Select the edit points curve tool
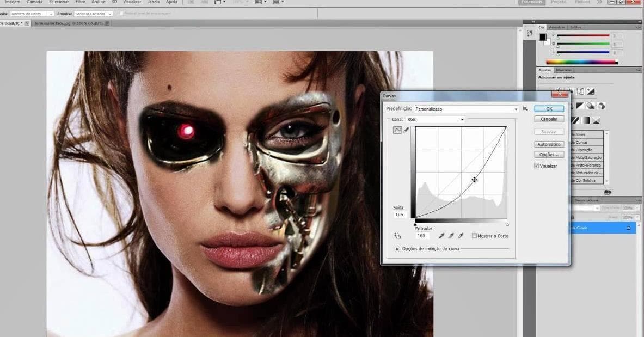The image size is (644, 337). coord(397,130)
